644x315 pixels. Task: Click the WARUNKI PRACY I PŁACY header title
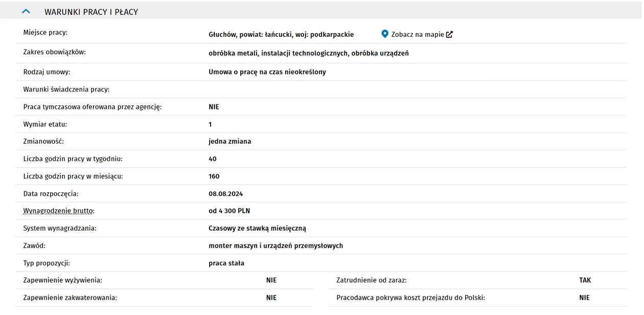point(91,12)
